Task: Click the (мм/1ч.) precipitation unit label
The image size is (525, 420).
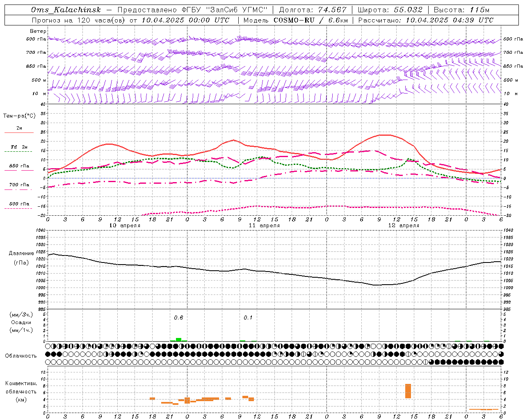Action: 21,330
